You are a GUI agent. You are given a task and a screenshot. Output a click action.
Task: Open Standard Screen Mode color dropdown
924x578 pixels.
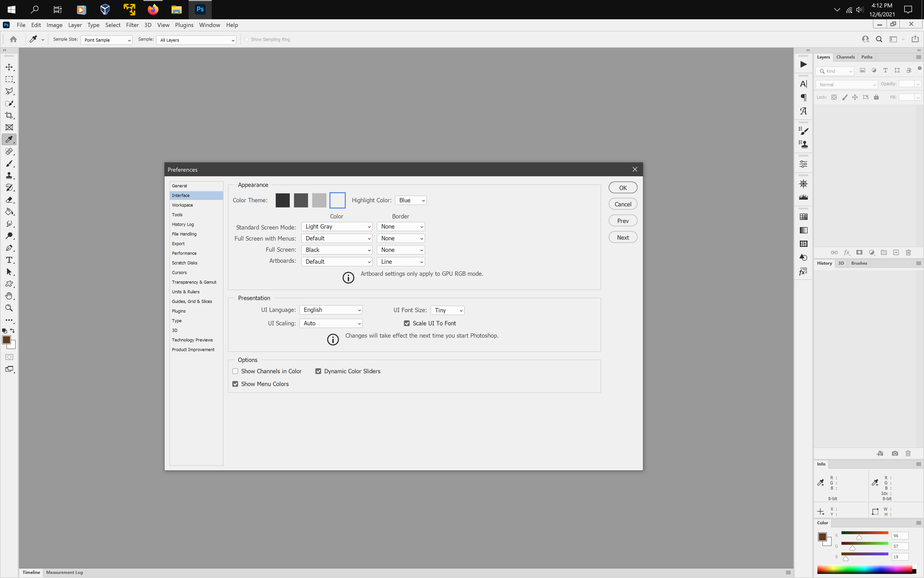[337, 227]
